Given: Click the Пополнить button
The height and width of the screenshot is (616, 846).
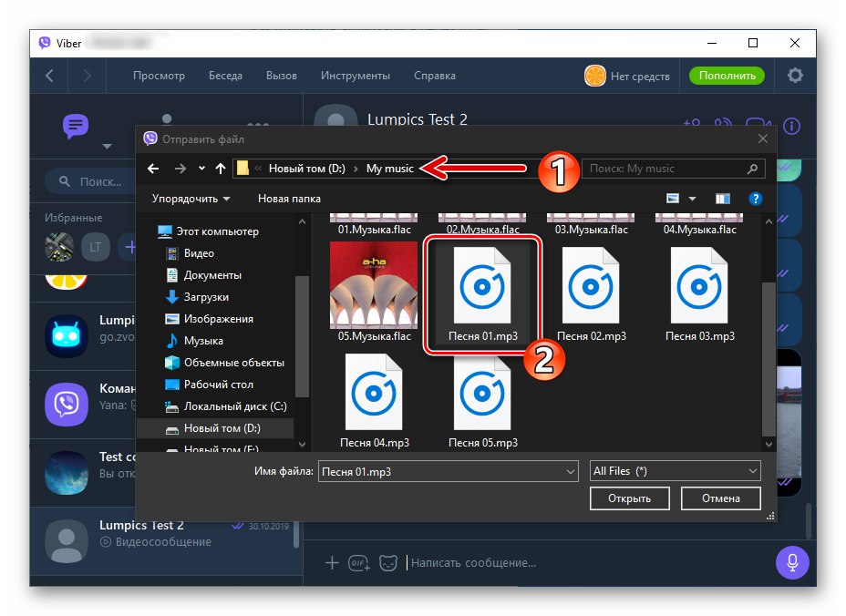Looking at the screenshot, I should tap(727, 76).
